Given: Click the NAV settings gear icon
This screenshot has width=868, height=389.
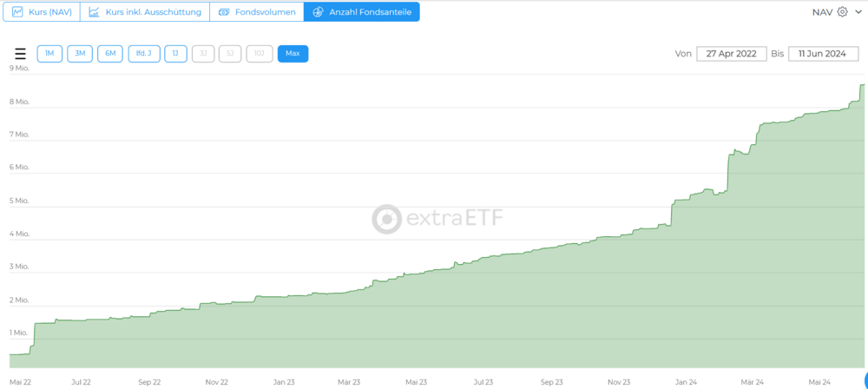Looking at the screenshot, I should click(x=842, y=12).
